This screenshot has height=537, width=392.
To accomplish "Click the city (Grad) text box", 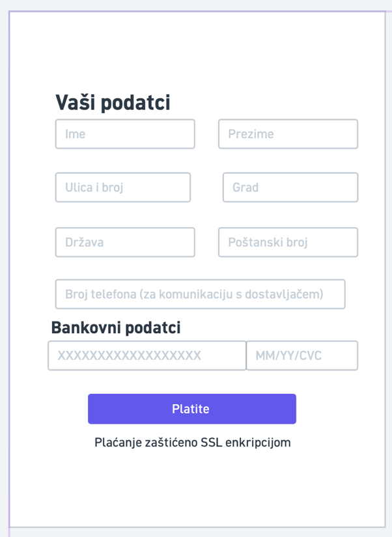I will 290,187.
